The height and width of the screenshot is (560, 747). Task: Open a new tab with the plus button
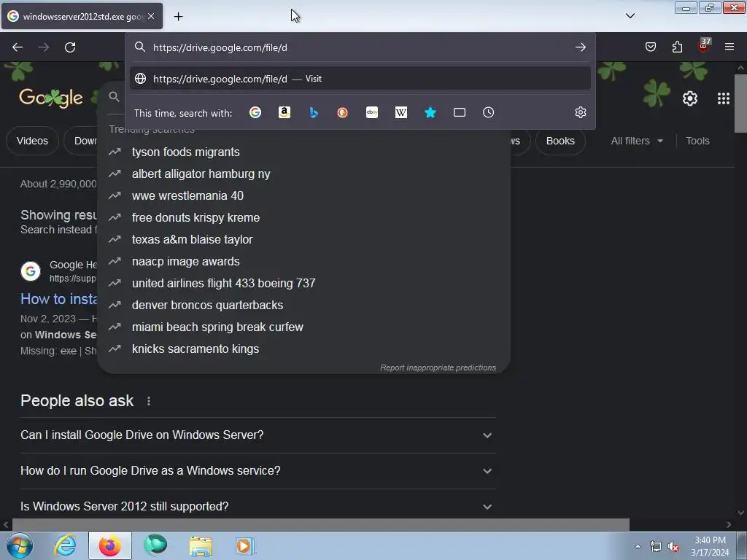178,17
